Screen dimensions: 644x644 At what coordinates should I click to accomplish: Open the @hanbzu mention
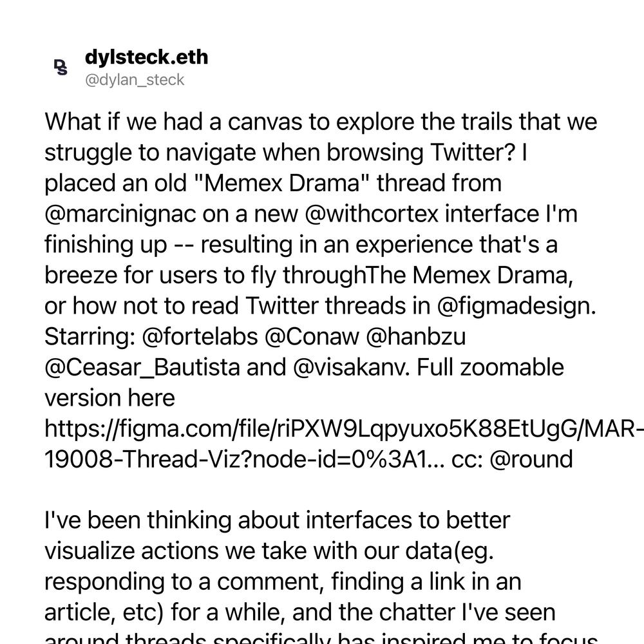click(415, 336)
